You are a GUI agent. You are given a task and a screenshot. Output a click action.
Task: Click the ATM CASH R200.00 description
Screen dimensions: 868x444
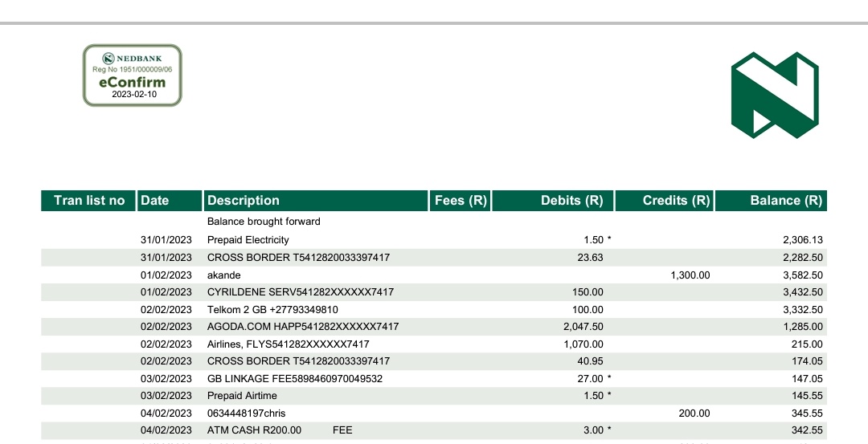pos(254,430)
